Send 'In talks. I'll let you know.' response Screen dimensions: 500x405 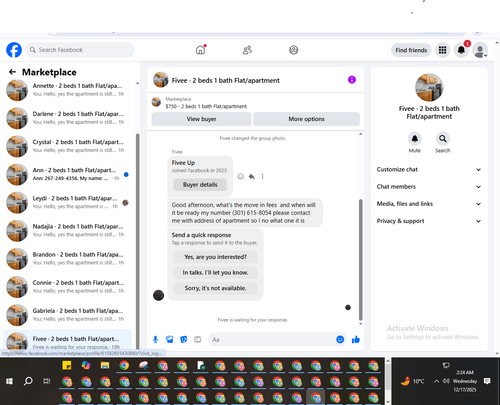pos(215,273)
